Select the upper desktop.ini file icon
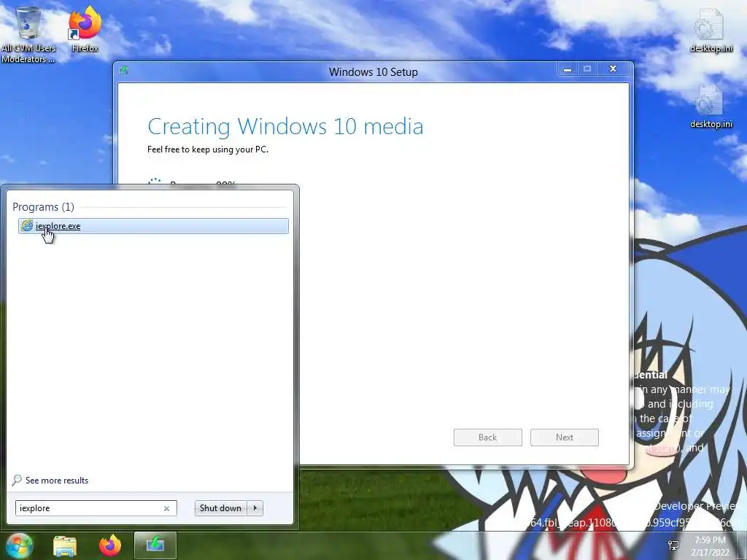 (x=711, y=31)
